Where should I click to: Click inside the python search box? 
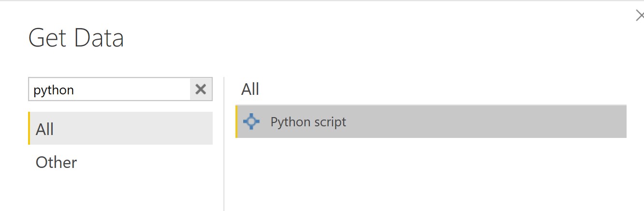[110, 90]
